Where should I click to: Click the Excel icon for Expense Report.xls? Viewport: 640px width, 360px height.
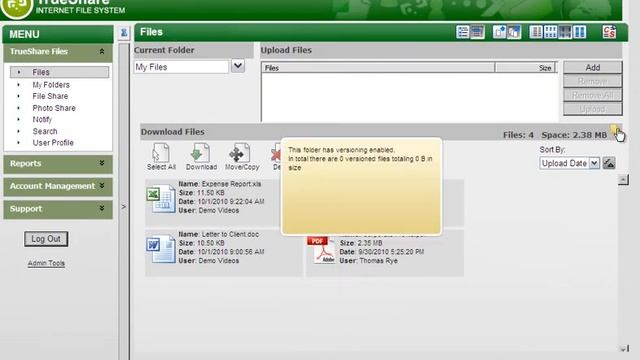point(161,200)
